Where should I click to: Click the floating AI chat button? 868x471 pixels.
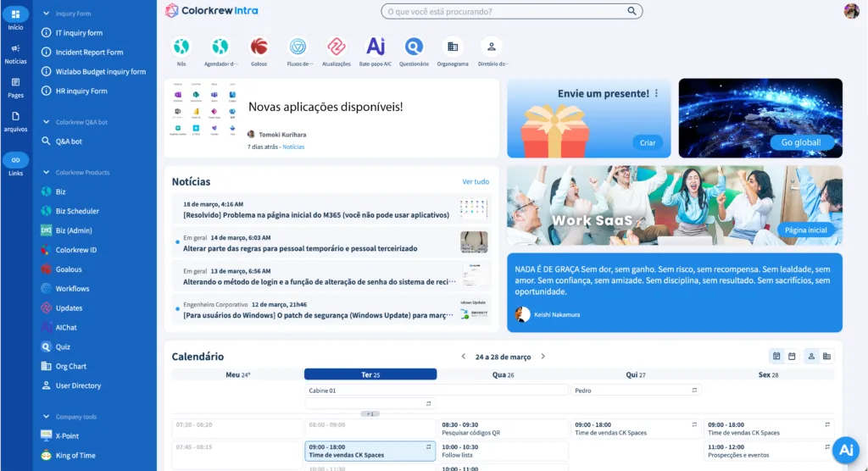846,450
